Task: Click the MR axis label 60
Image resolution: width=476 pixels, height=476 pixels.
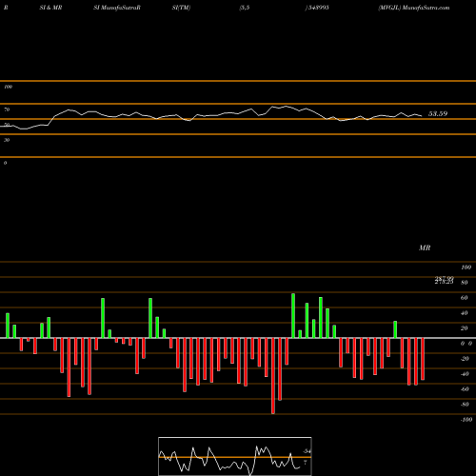Action: click(464, 298)
